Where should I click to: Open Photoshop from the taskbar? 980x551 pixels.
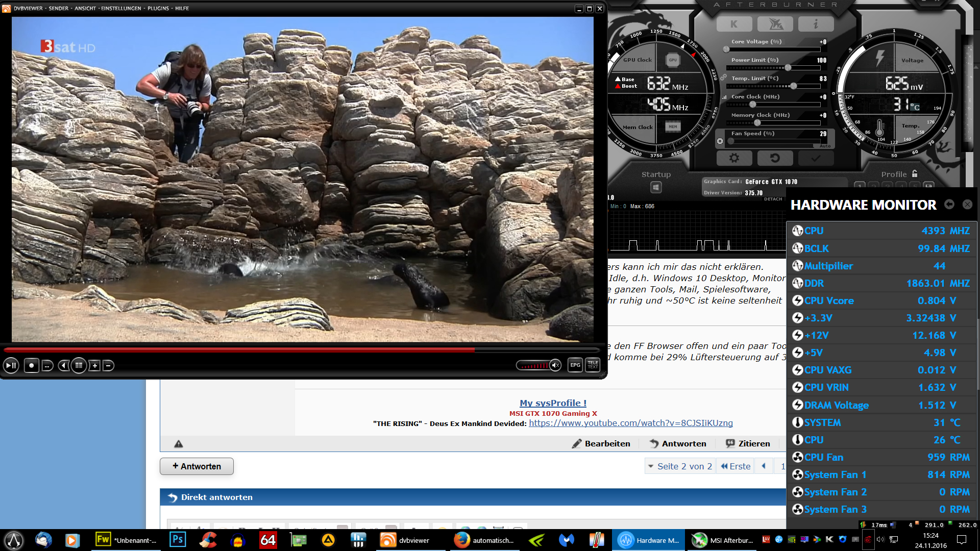(178, 540)
